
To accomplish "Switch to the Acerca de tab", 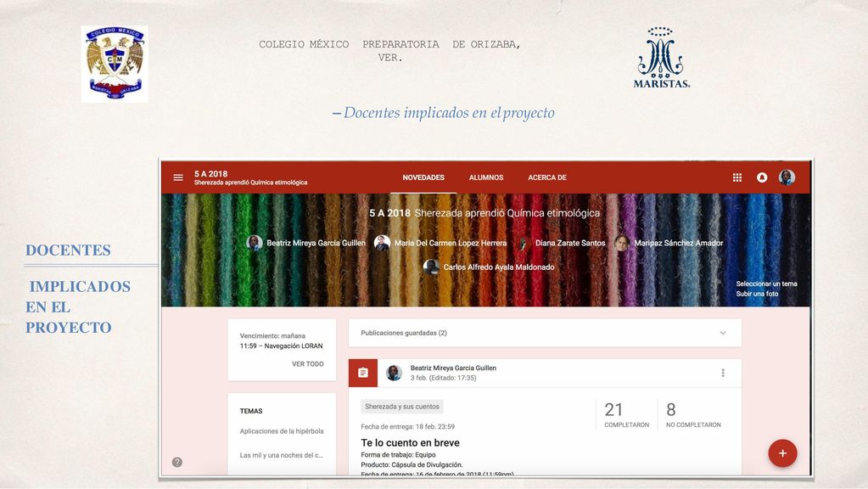I will click(547, 177).
